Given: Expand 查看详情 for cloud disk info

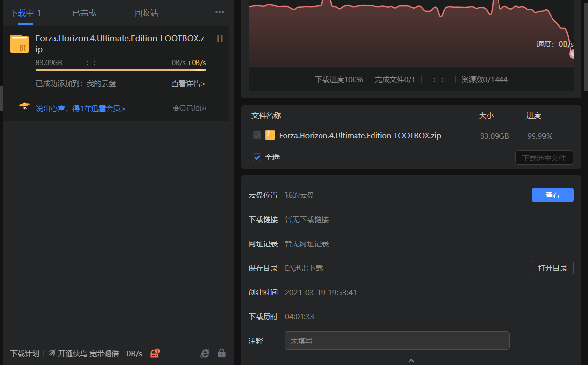Looking at the screenshot, I should coord(188,84).
